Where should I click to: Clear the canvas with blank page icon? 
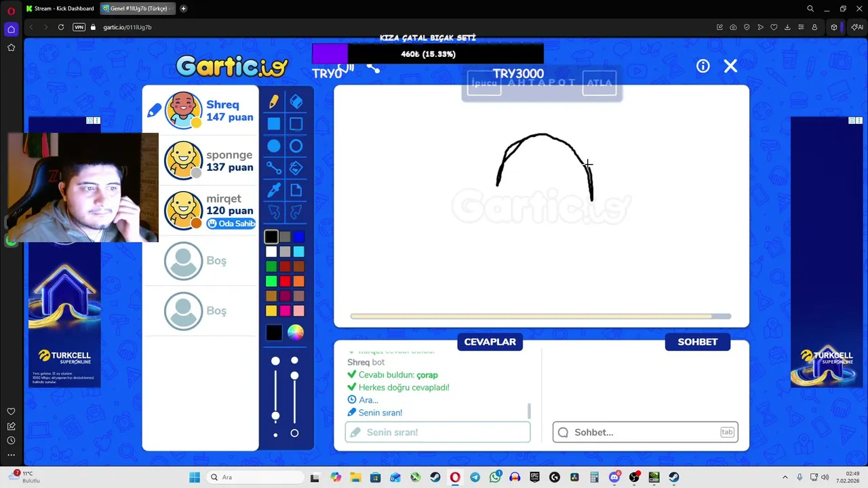pos(296,190)
